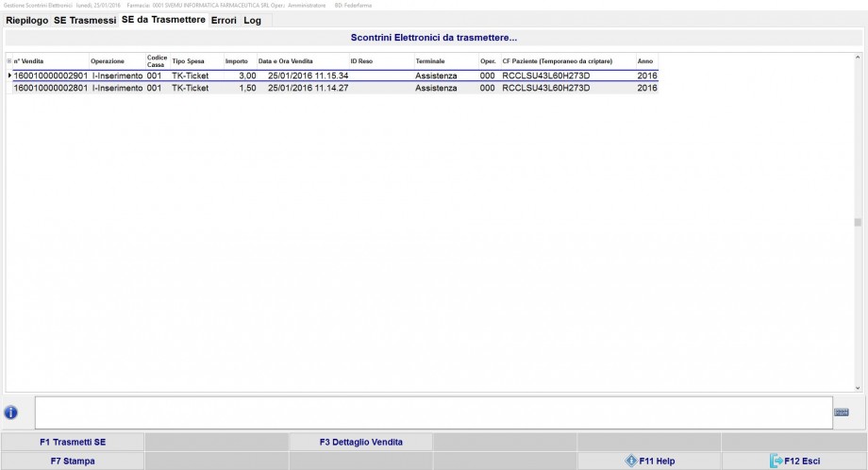Image resolution: width=868 pixels, height=470 pixels.
Task: Click into the message text field
Action: (x=432, y=412)
